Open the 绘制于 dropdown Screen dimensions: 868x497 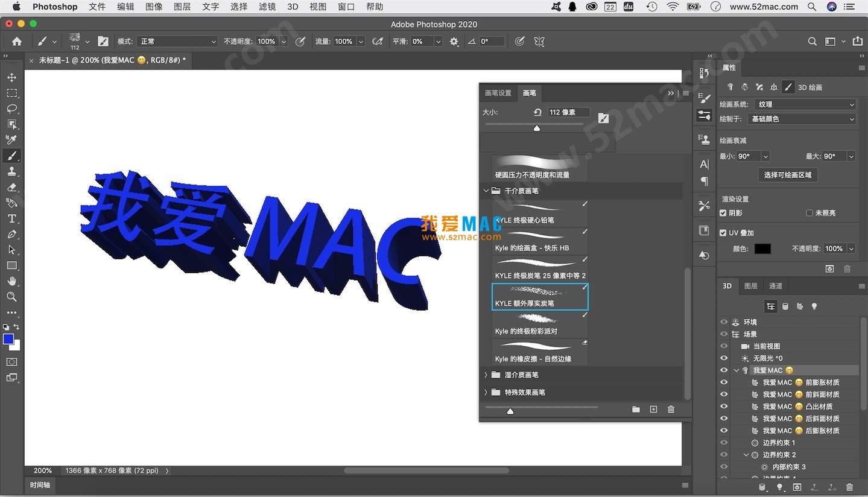click(802, 119)
